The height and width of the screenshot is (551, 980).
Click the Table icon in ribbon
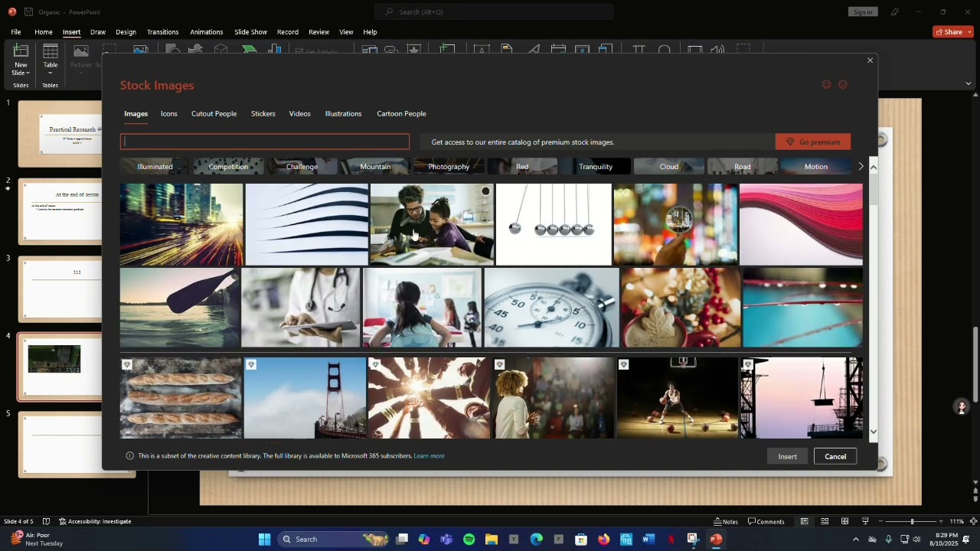(51, 51)
